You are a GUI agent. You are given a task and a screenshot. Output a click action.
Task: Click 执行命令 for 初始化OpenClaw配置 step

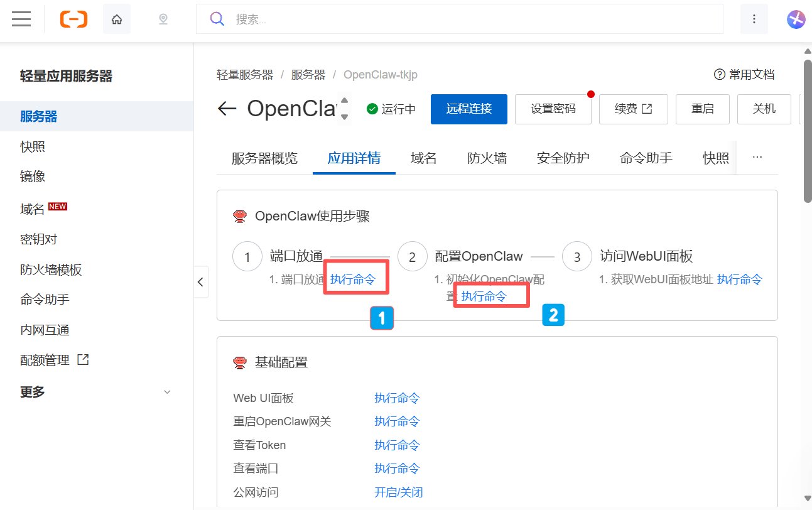(484, 296)
